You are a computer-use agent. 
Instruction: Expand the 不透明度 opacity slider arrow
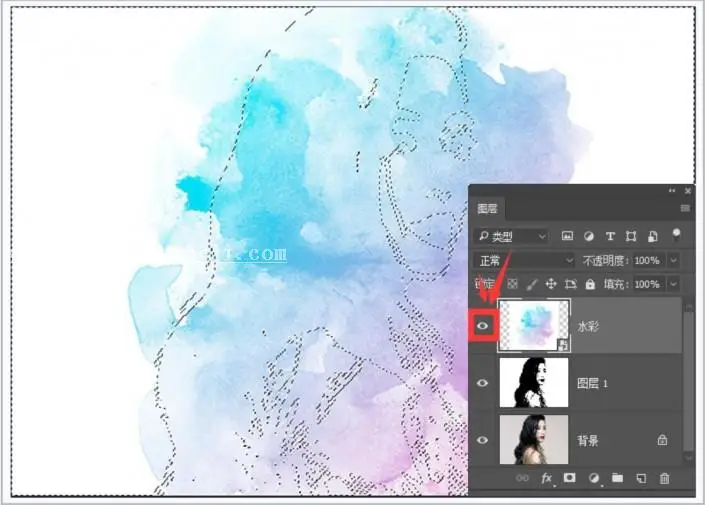point(673,260)
